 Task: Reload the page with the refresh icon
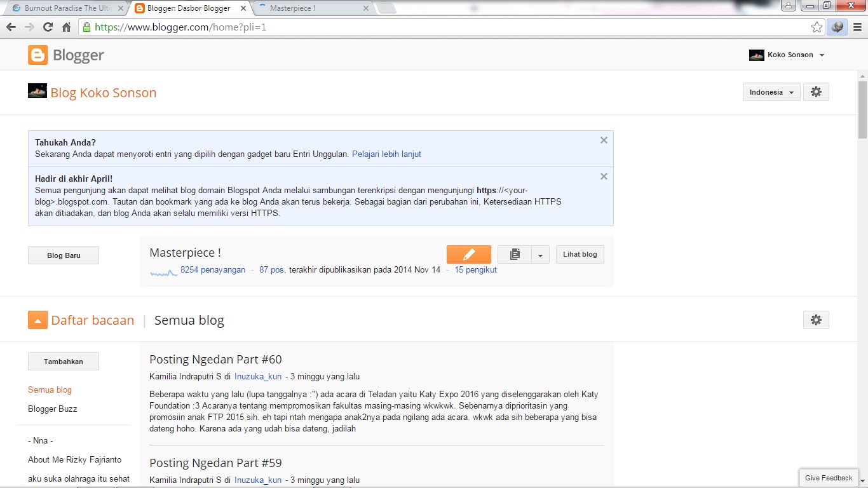coord(48,27)
